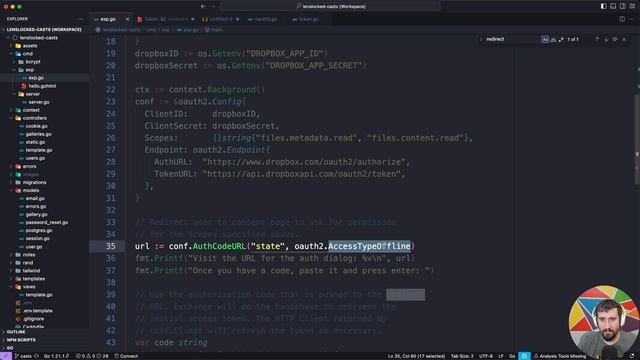Toggle the primary sidebar layout icon
640x360 pixels.
(x=603, y=6)
